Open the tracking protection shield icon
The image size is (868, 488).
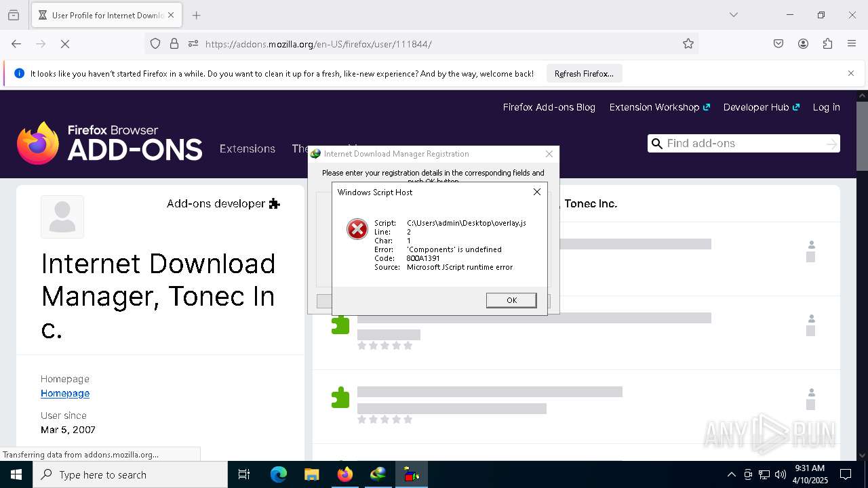tap(155, 44)
